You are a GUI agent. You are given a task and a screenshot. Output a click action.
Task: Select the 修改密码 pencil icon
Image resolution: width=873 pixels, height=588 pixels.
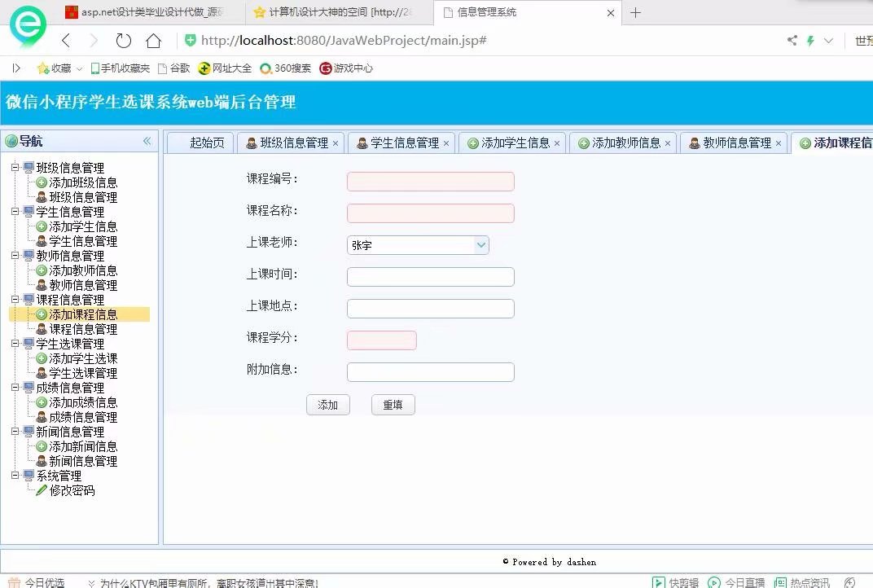point(42,489)
